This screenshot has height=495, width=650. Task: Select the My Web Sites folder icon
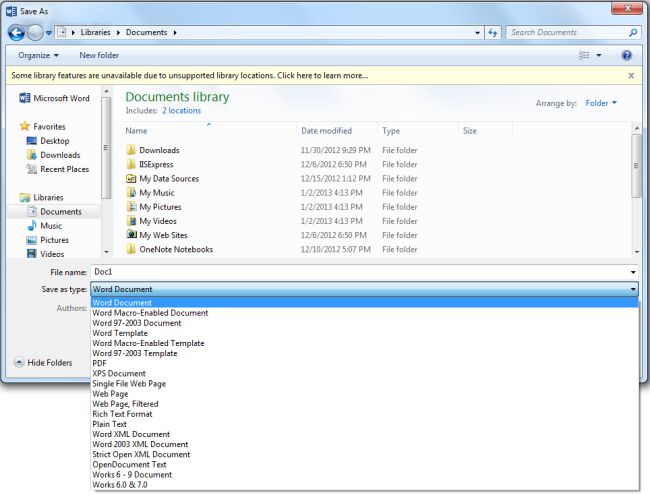[131, 235]
